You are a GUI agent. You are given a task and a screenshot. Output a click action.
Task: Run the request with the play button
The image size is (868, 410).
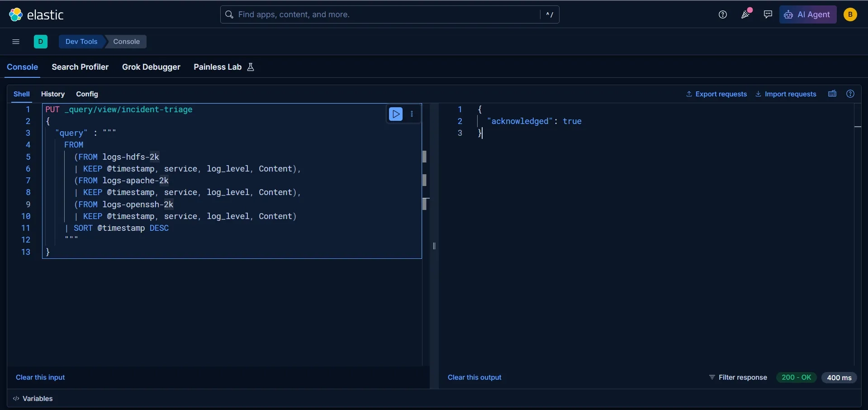[396, 114]
